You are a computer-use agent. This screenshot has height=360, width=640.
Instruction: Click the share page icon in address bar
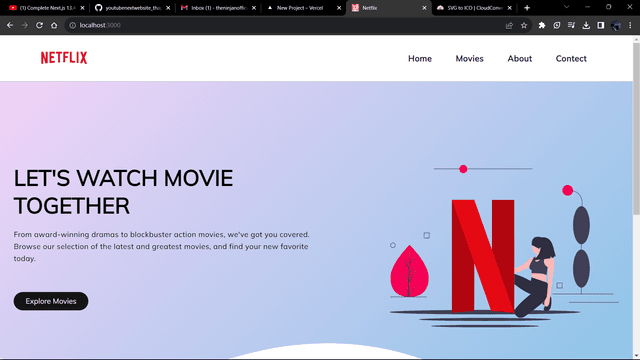pos(509,25)
